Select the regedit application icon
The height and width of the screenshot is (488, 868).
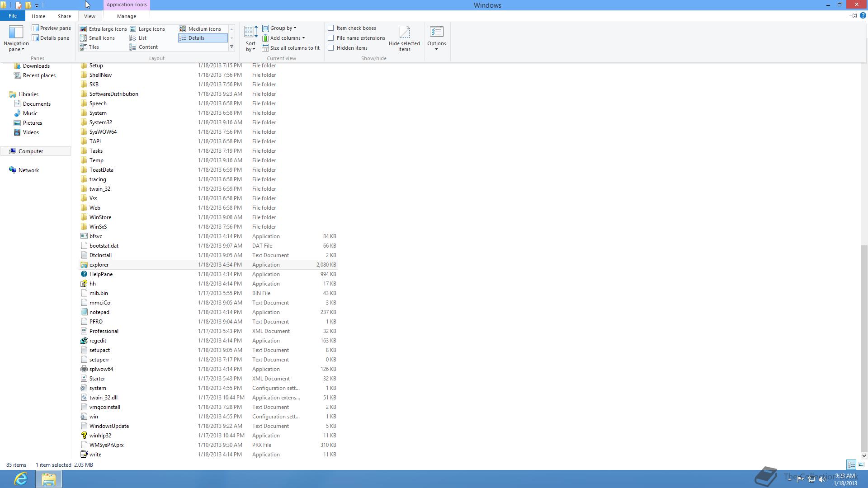pos(84,341)
